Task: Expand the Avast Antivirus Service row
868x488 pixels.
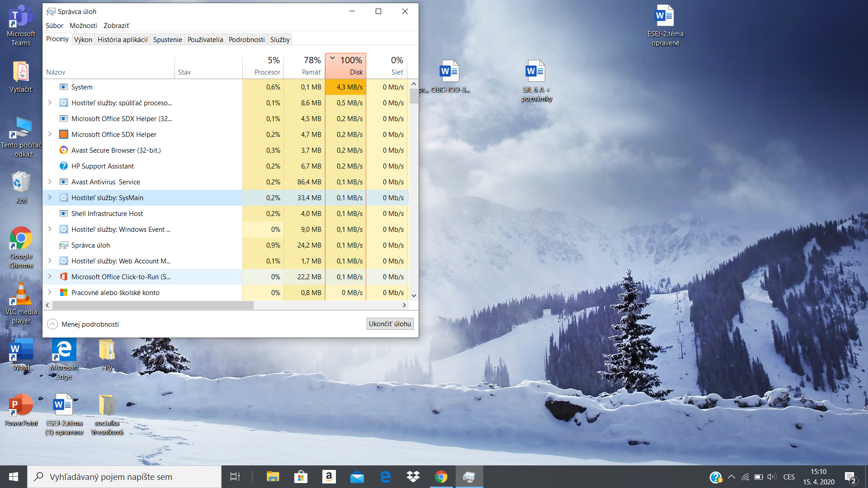Action: [50, 182]
